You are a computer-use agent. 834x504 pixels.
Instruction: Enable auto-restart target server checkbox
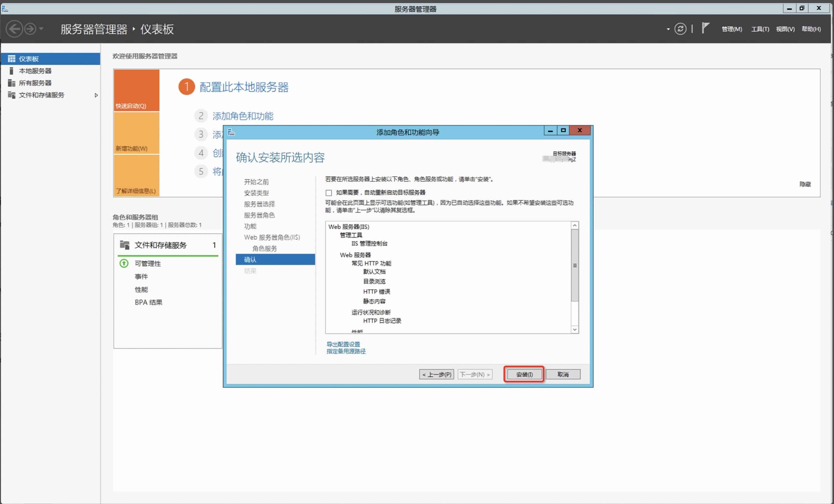328,193
